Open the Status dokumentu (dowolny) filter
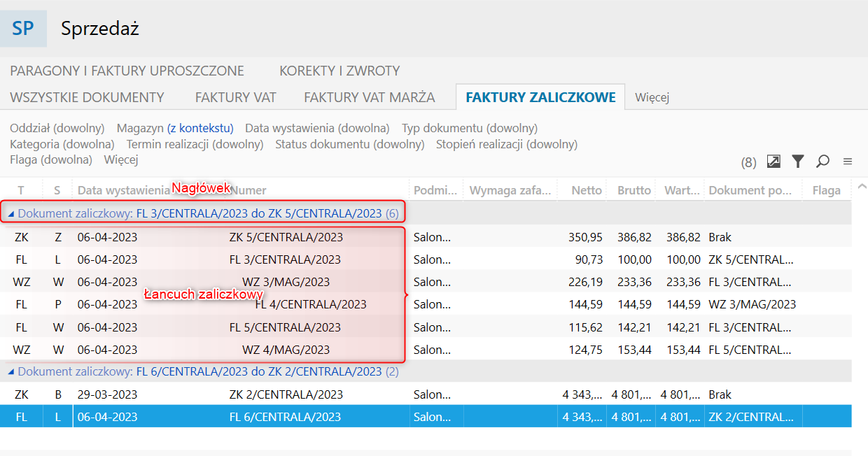The height and width of the screenshot is (456, 868). [x=350, y=144]
